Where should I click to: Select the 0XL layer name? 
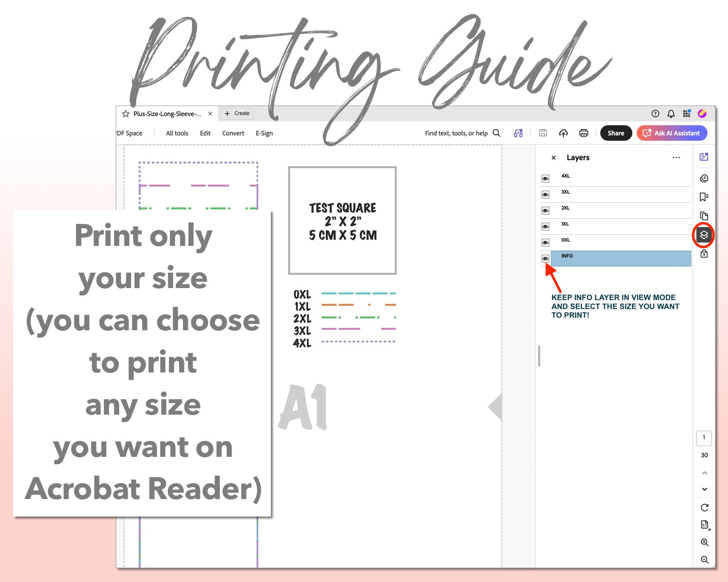tap(565, 240)
